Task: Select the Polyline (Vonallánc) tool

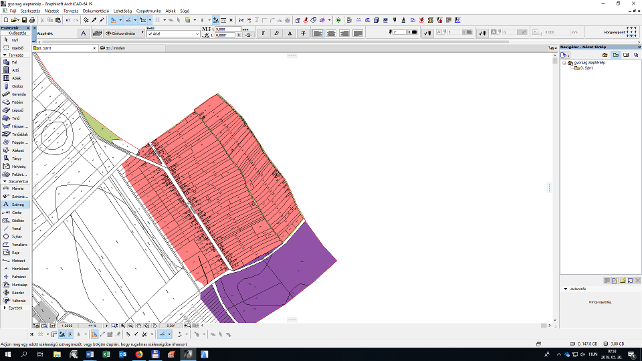Action: click(x=15, y=245)
